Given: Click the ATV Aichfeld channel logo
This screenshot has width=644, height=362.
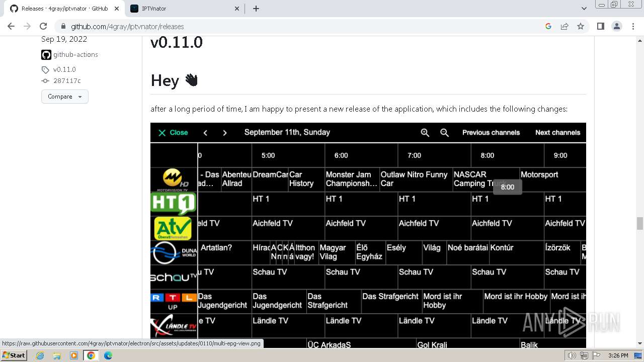Looking at the screenshot, I should [173, 228].
